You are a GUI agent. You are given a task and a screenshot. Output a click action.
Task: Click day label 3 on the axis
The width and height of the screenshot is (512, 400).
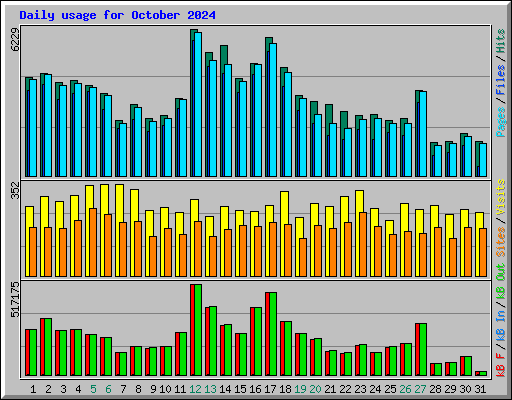point(63,389)
